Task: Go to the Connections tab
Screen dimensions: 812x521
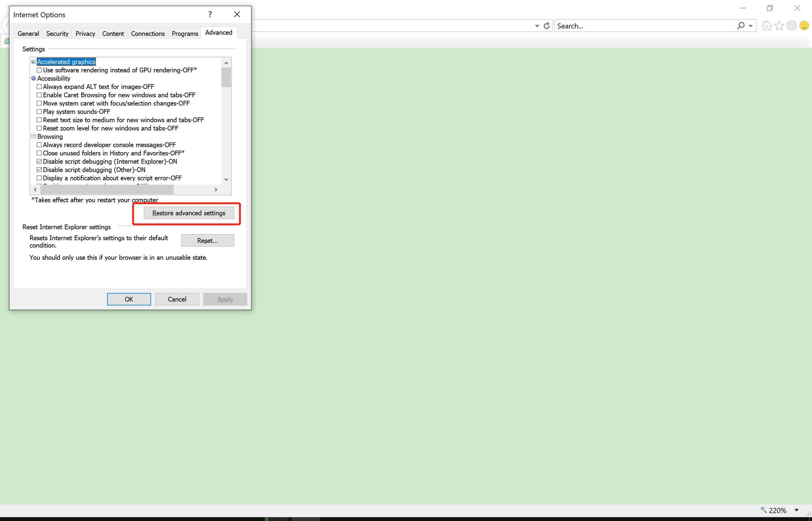Action: coord(148,33)
